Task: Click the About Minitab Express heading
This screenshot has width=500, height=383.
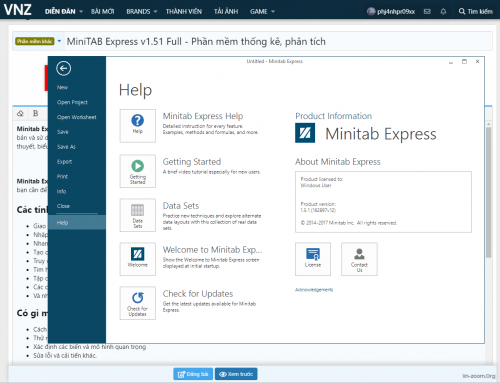Action: (x=338, y=162)
